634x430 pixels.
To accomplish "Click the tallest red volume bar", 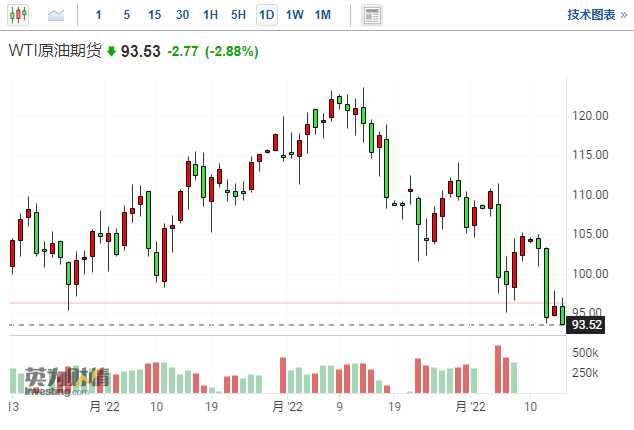I will [498, 370].
